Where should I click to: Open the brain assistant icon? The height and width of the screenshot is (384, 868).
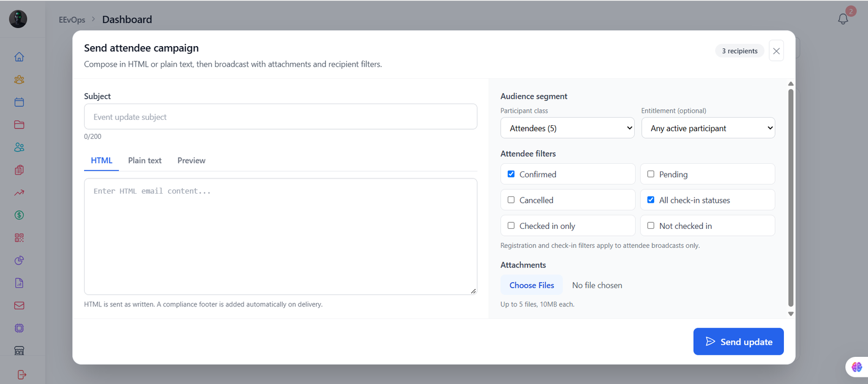point(857,367)
